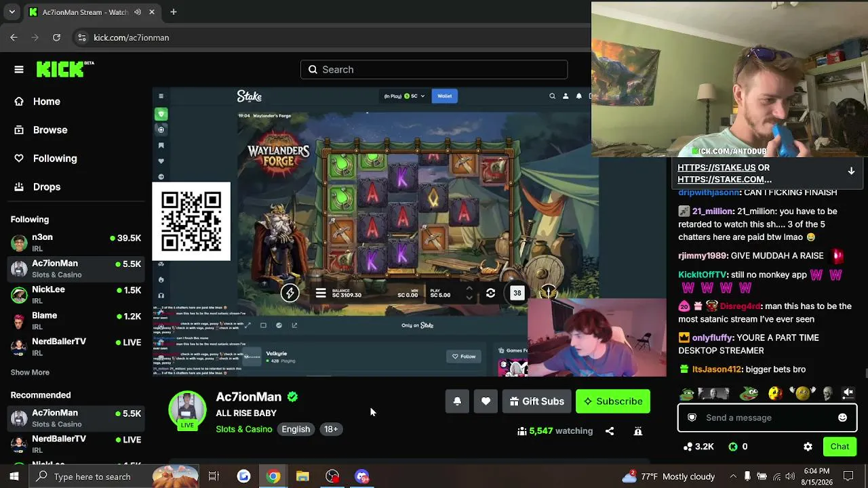
Task: Open NerdBallerTV under the Recommended section
Action: click(x=76, y=444)
